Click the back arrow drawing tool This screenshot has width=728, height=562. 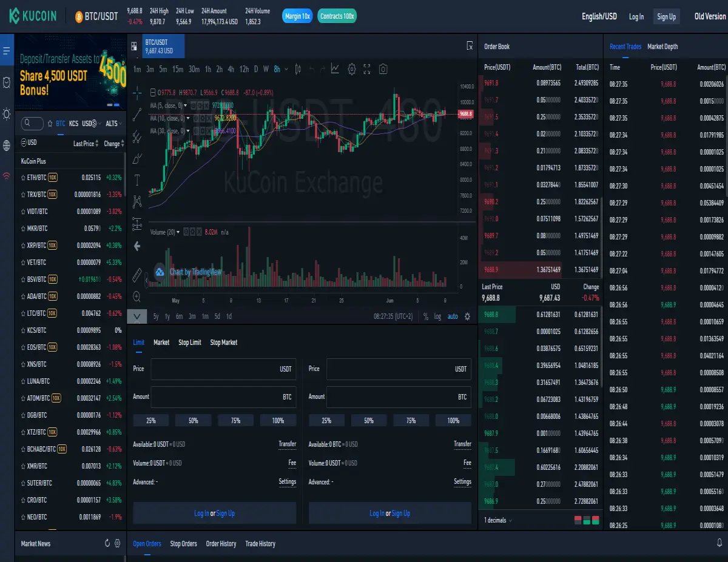137,246
